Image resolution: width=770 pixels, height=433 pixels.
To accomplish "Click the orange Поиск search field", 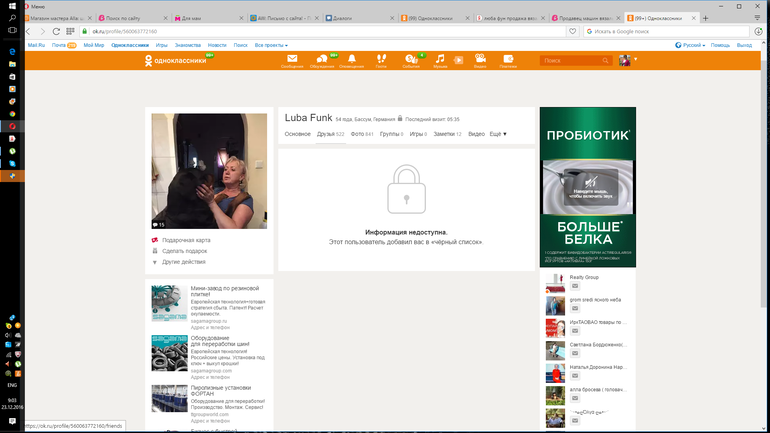I will (570, 61).
